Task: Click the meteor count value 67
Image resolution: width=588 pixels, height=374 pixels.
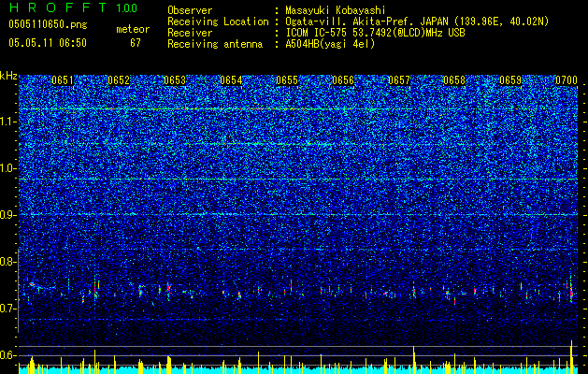Action: point(136,43)
